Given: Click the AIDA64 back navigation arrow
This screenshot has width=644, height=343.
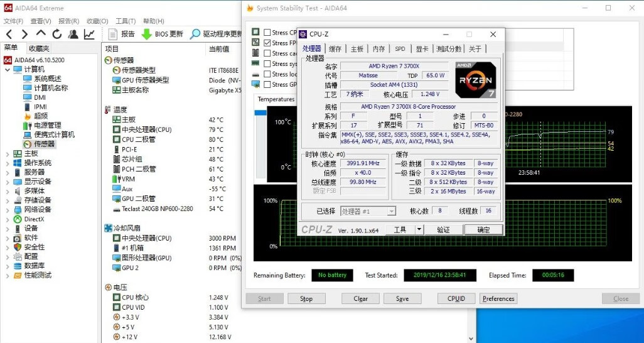Looking at the screenshot, I should (9, 34).
